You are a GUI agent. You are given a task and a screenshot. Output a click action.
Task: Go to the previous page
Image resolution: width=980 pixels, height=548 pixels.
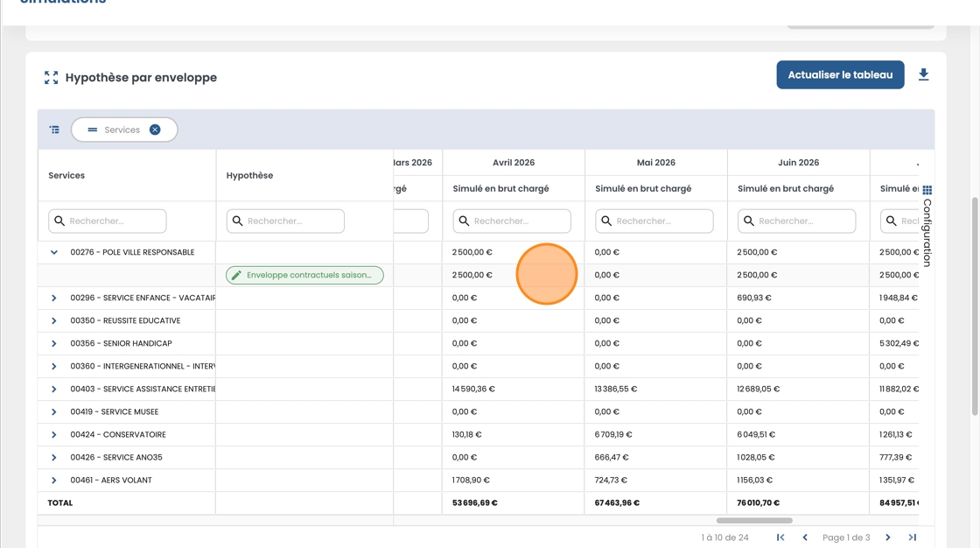pos(805,537)
